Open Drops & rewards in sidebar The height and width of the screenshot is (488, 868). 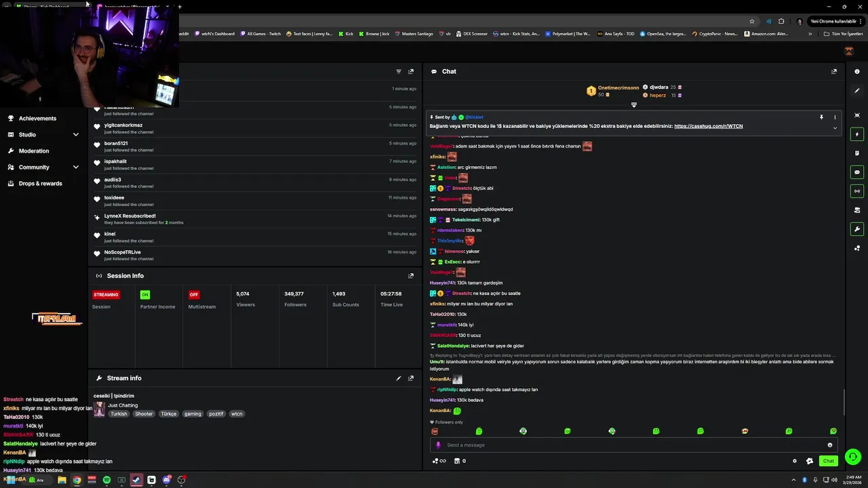40,184
